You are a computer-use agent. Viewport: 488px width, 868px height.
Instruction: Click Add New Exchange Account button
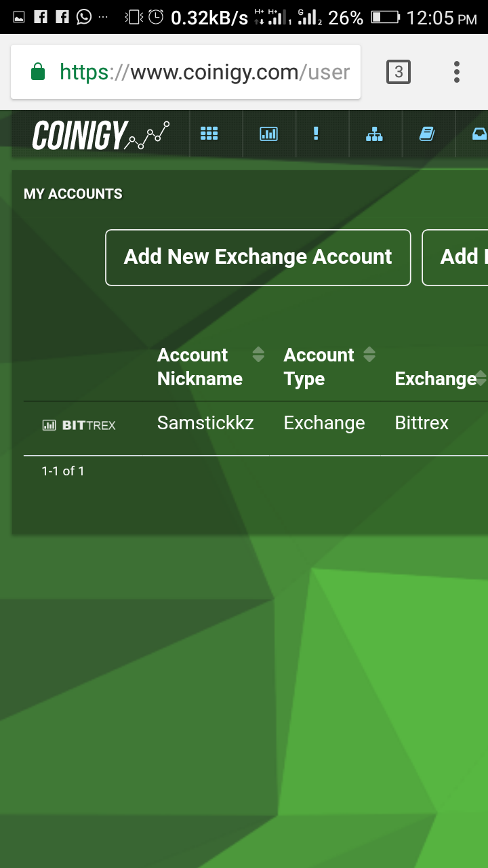click(x=258, y=258)
